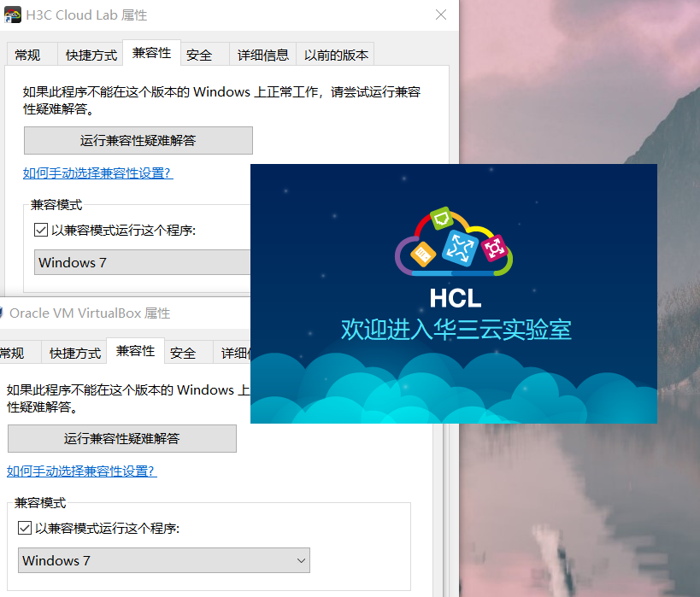
Task: Click the orange server icon in HCL logo
Action: point(423,255)
